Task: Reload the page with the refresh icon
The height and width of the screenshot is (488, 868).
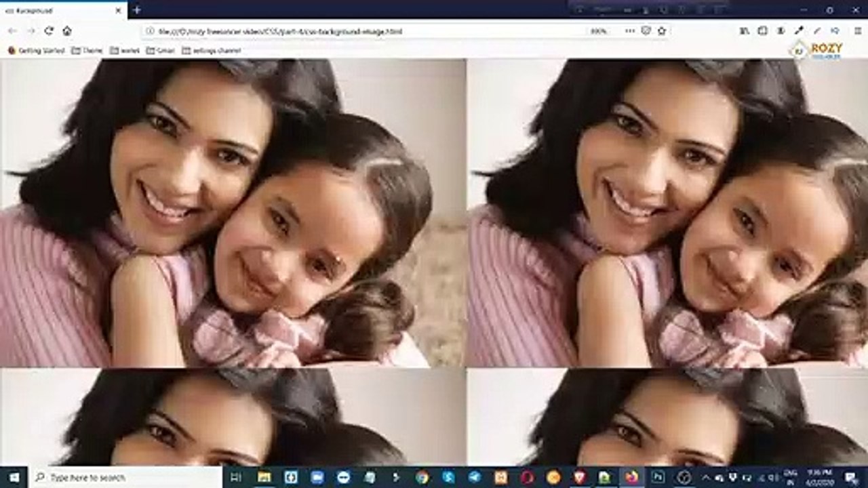Action: click(x=49, y=31)
